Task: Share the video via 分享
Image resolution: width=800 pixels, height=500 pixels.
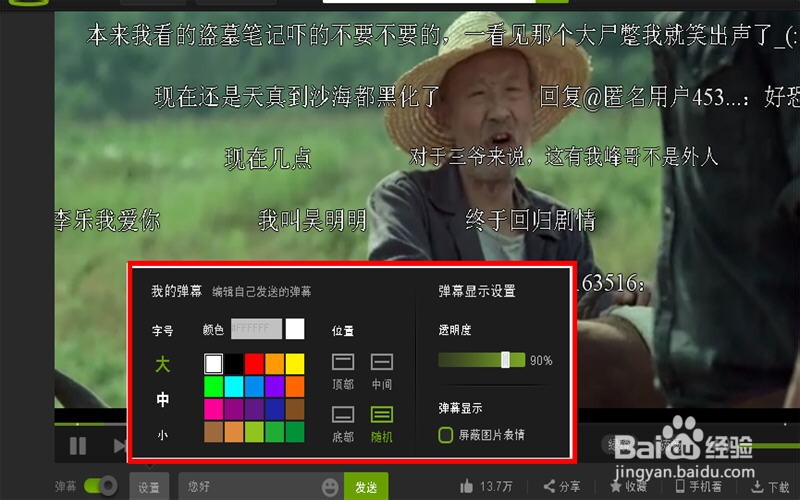Action: (x=562, y=486)
